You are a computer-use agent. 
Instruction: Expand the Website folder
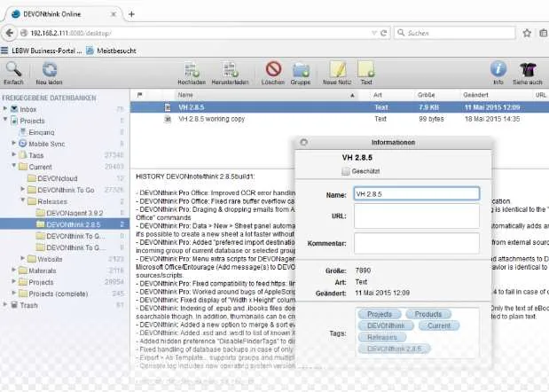tap(23, 258)
